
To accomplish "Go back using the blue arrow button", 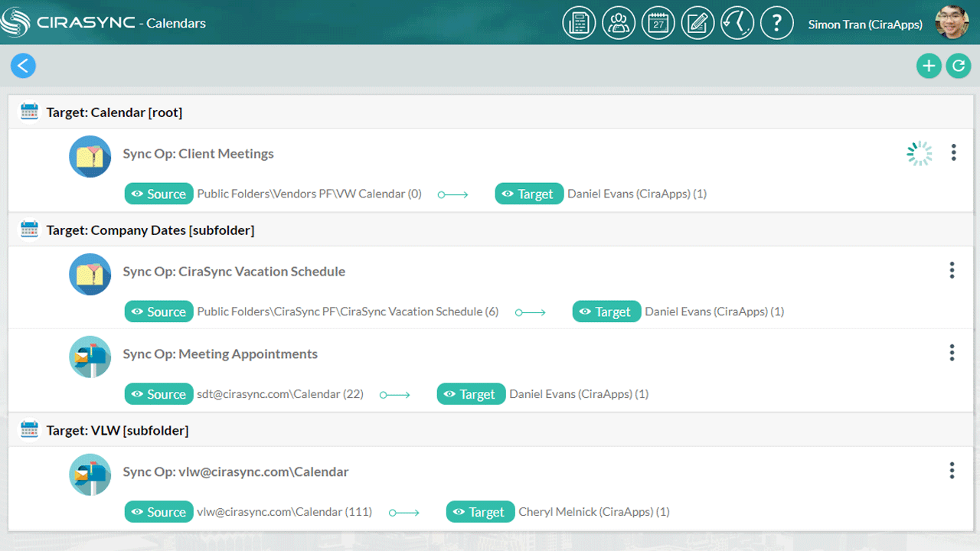I will click(x=23, y=66).
